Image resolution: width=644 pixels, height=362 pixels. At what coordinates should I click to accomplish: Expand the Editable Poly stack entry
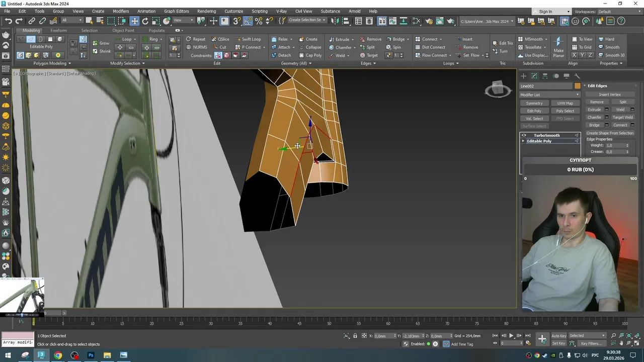point(523,141)
